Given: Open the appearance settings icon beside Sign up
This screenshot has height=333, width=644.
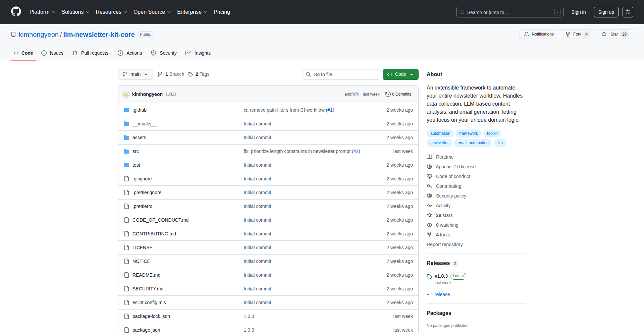Looking at the screenshot, I should (628, 12).
